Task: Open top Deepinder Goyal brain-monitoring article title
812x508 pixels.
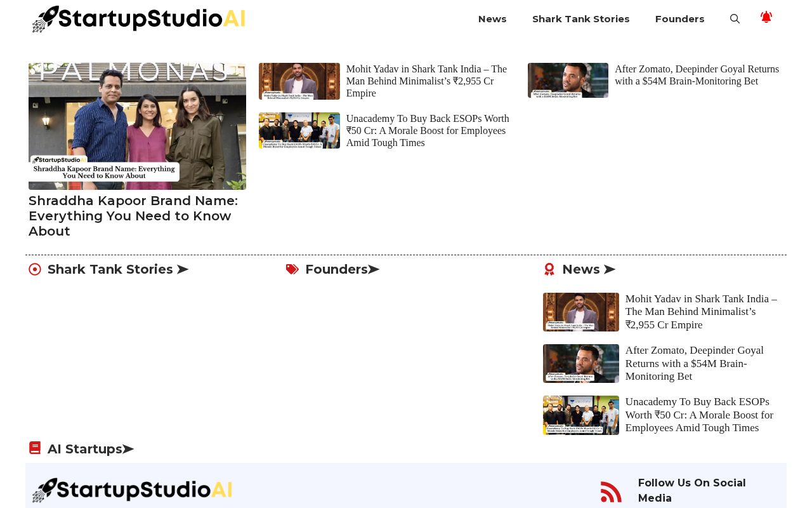Action: tap(697, 75)
